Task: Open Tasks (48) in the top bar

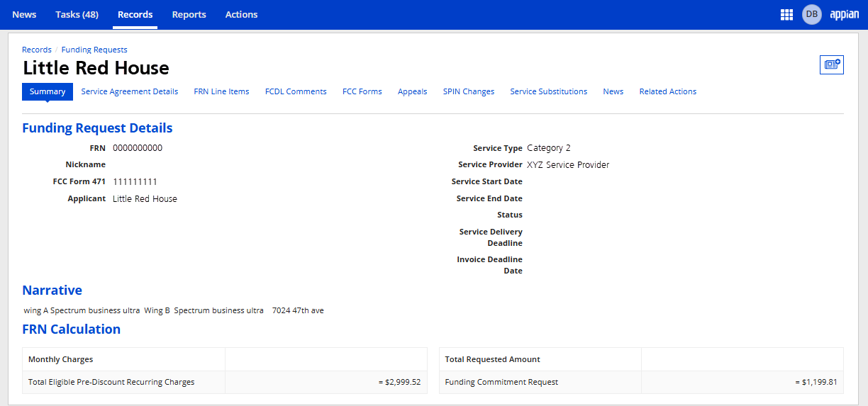Action: pyautogui.click(x=77, y=14)
